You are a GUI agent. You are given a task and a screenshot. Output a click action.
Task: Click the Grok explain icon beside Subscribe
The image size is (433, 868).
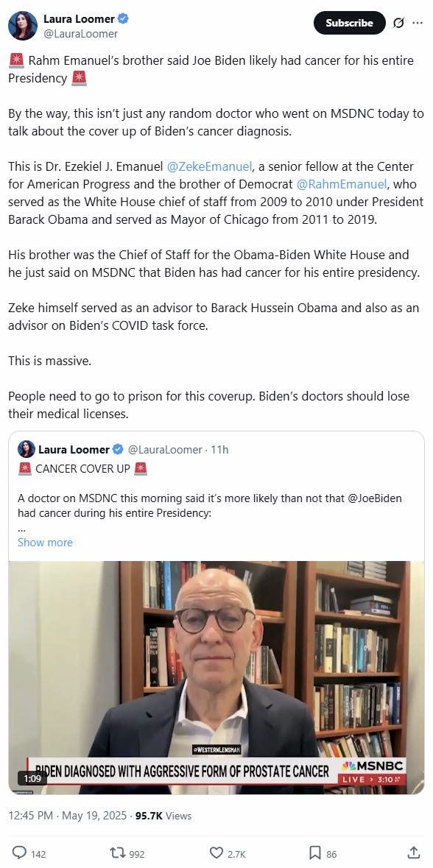pyautogui.click(x=398, y=24)
